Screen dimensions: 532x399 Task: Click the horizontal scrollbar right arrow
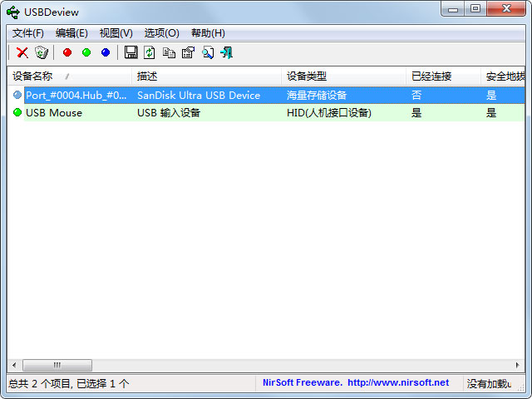[518, 365]
